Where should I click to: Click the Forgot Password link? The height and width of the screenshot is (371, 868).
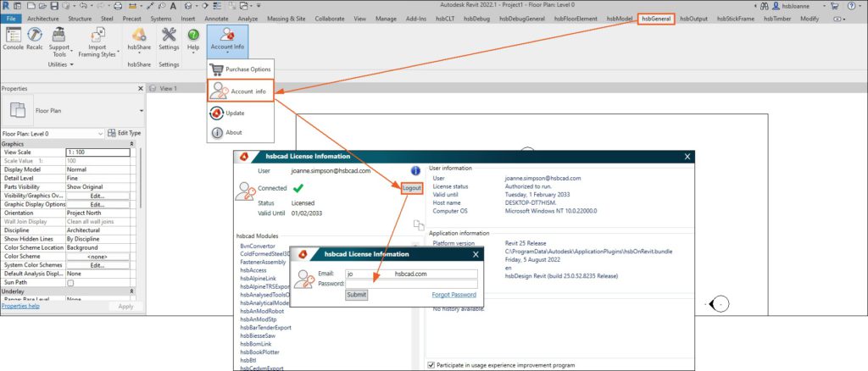454,295
